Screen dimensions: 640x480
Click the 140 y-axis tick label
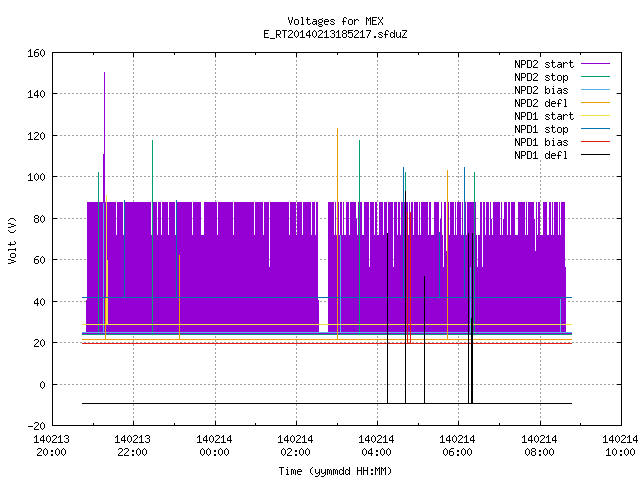coord(36,94)
